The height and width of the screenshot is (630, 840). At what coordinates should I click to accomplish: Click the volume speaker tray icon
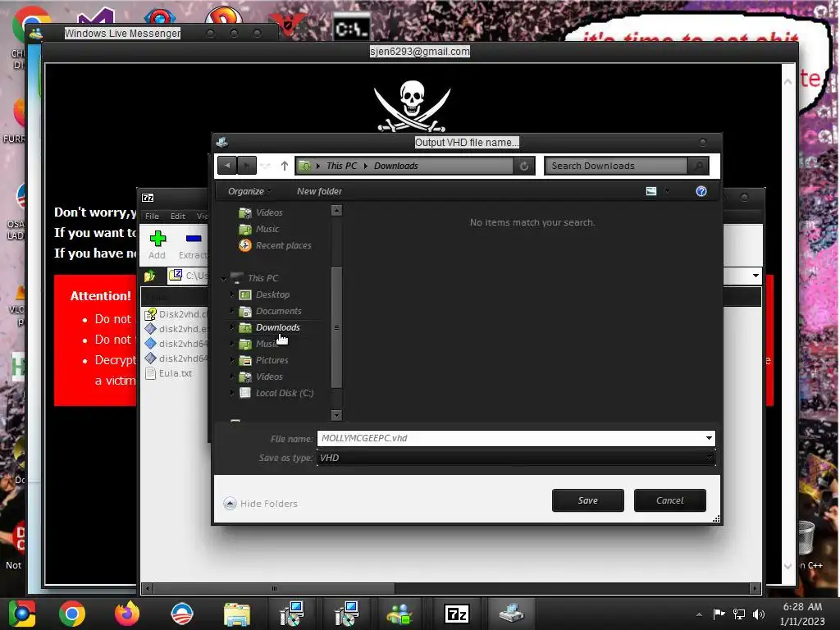click(x=759, y=614)
